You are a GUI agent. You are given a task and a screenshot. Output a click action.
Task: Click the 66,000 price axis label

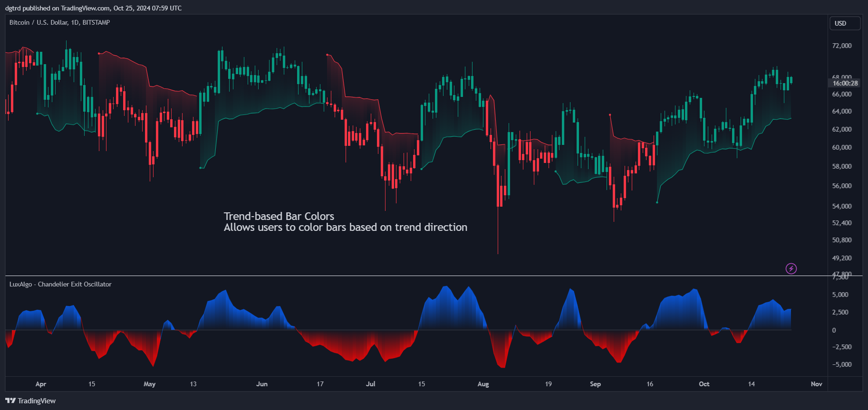pos(842,94)
